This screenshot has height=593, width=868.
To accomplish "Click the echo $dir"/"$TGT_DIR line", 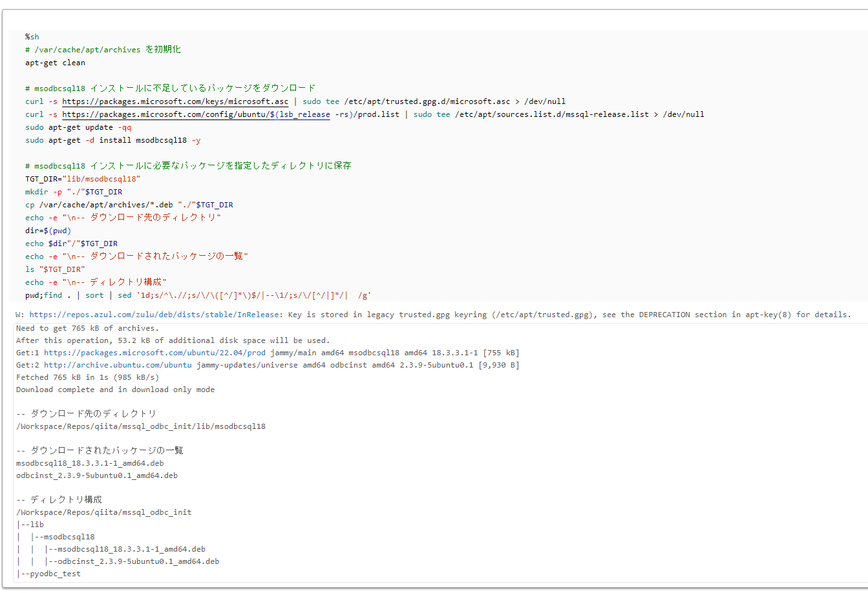I will click(x=71, y=244).
